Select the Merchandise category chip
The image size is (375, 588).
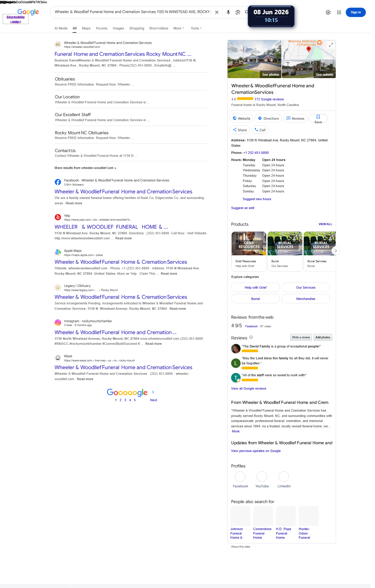(306, 299)
